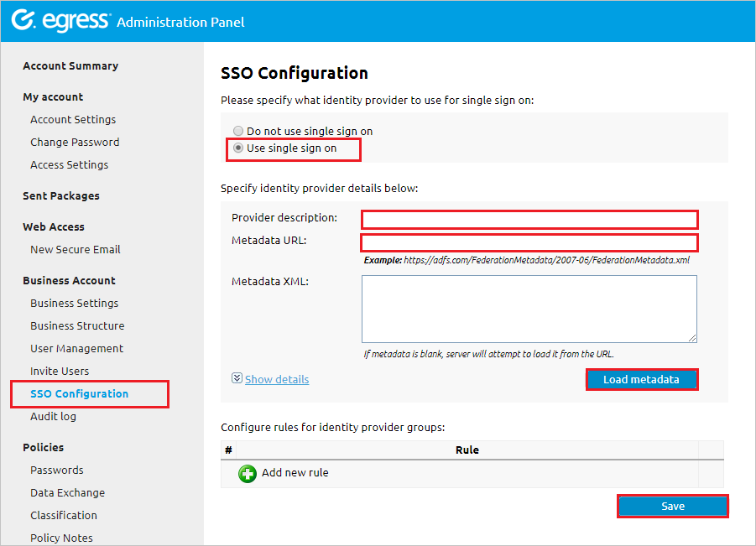Click the SSO Configuration page heading
This screenshot has height=546, width=756.
[295, 73]
